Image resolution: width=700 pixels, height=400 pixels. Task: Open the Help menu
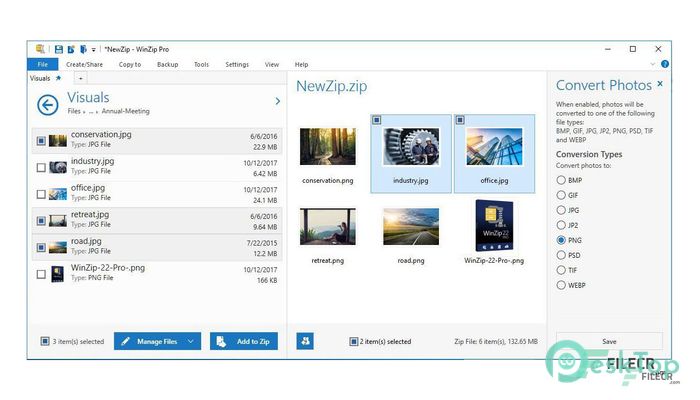(301, 64)
